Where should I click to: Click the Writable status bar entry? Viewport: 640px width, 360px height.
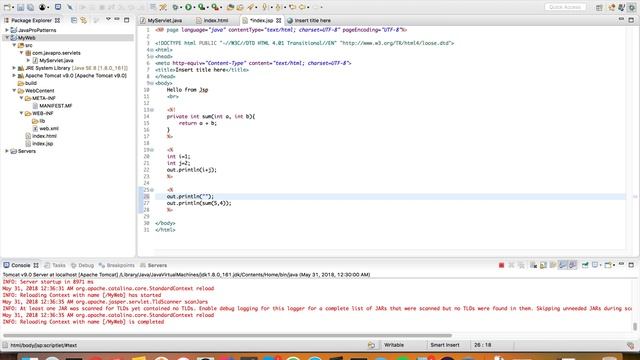[394, 345]
